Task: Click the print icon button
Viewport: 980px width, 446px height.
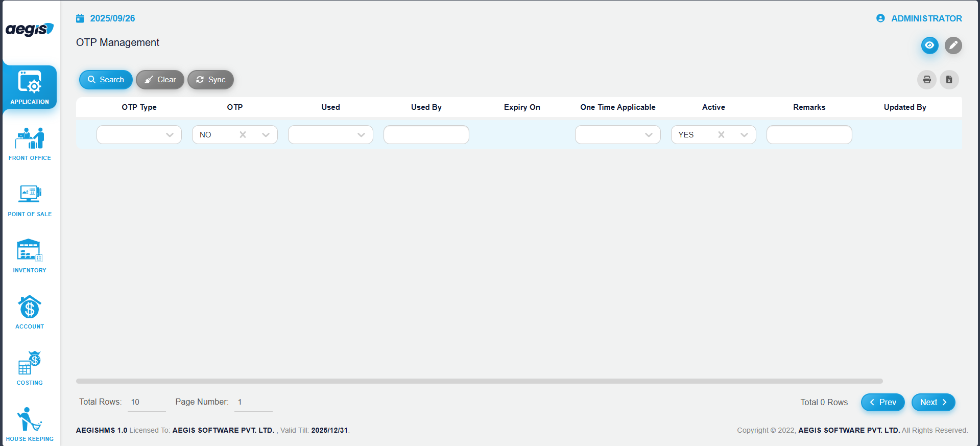Action: point(926,80)
